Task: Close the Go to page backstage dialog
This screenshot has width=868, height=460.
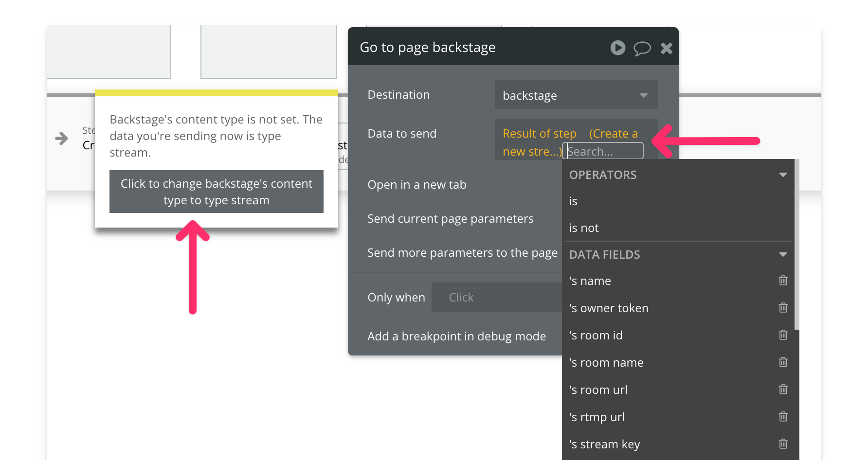Action: 666,48
